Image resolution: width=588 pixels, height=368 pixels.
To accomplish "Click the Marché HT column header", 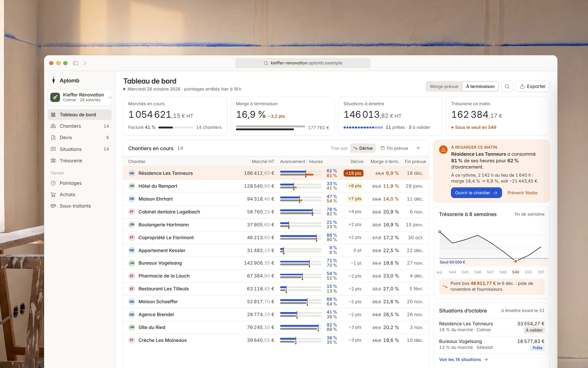I will coord(263,161).
